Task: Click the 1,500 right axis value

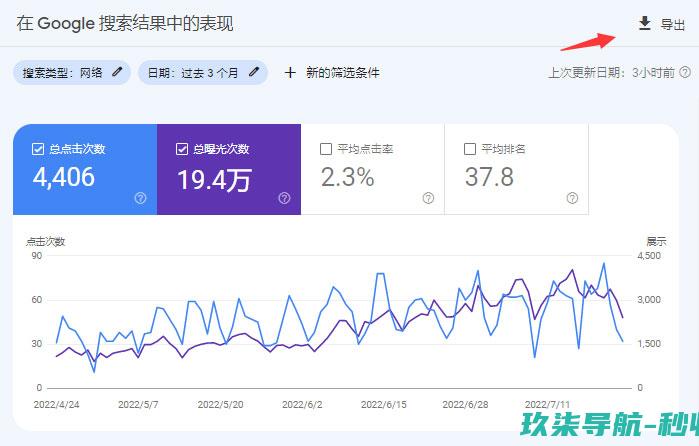Action: point(649,343)
